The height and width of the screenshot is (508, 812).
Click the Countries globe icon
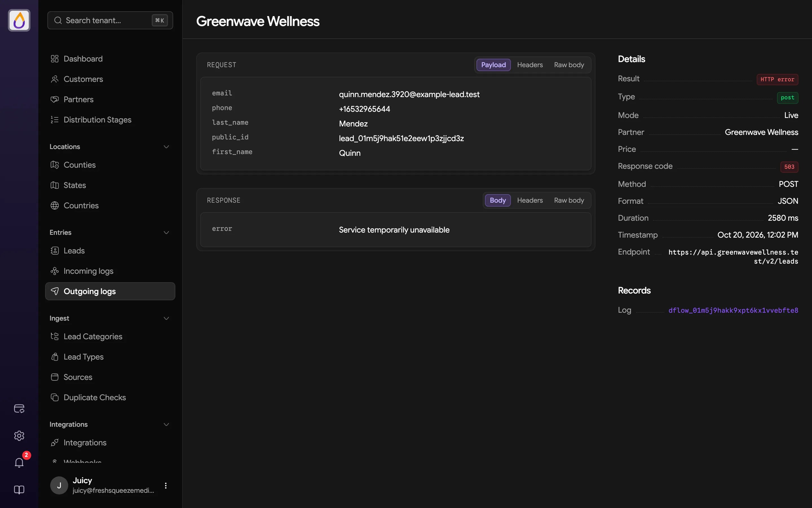pyautogui.click(x=55, y=206)
